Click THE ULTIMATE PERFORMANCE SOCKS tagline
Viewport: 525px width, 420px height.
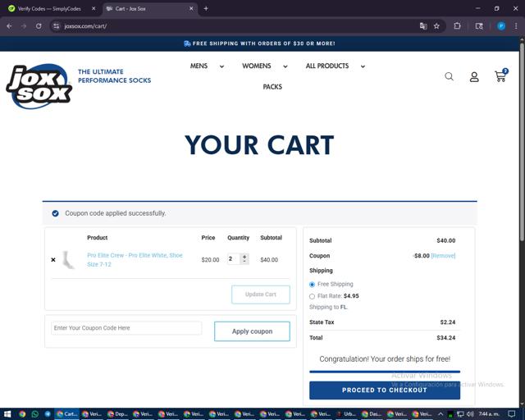point(114,76)
